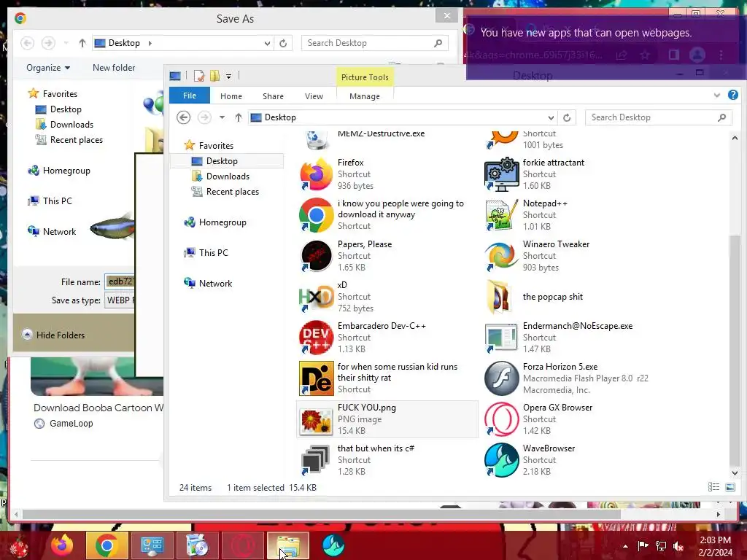This screenshot has width=747, height=560.
Task: Expand the Explorer ribbon chevron
Action: (x=717, y=96)
